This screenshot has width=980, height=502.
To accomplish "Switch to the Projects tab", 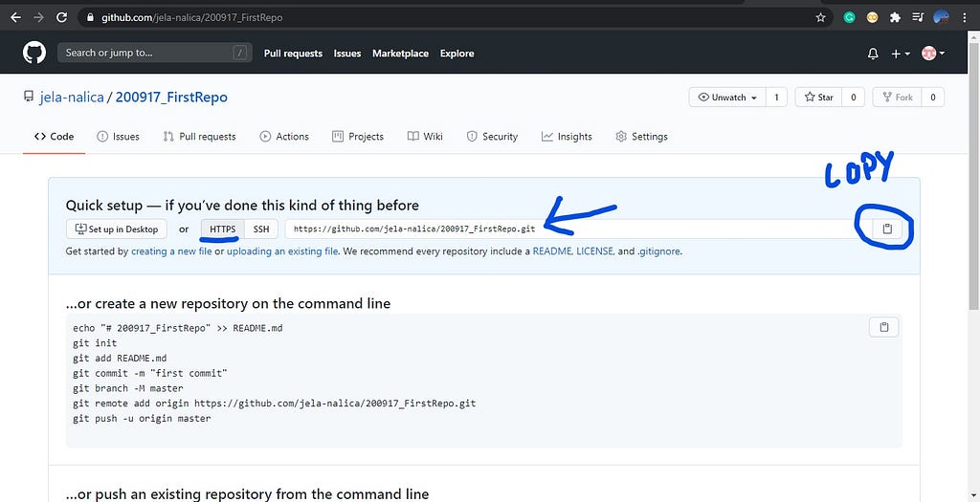I will pos(358,137).
